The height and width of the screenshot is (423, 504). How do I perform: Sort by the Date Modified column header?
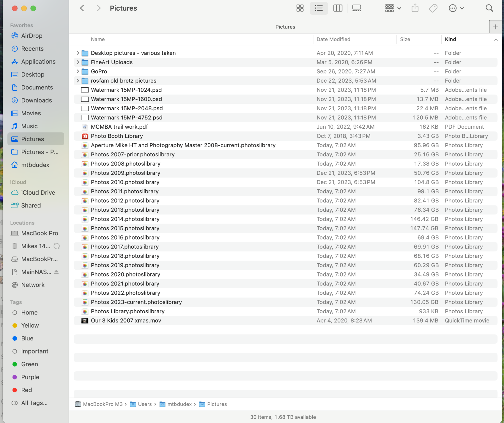333,39
